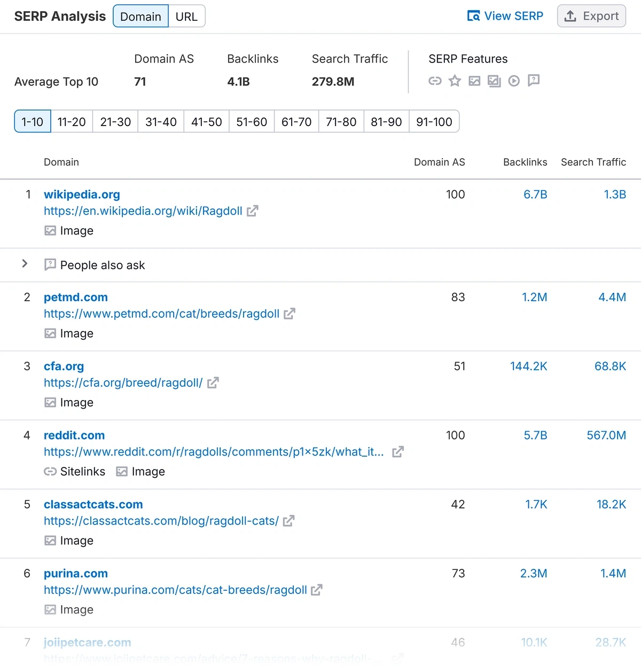Click petmd.com search traffic value 4.4M
This screenshot has height=672, width=641.
pos(612,297)
